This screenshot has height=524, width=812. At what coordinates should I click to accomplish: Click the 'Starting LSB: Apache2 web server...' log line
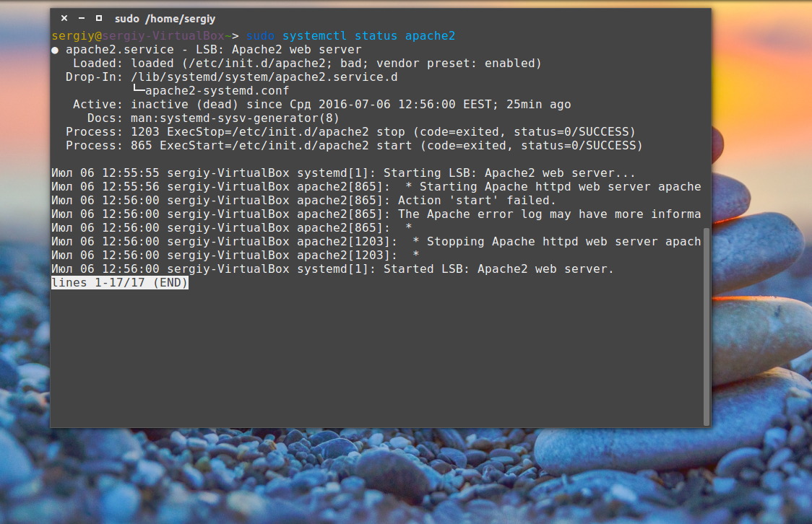pos(509,173)
